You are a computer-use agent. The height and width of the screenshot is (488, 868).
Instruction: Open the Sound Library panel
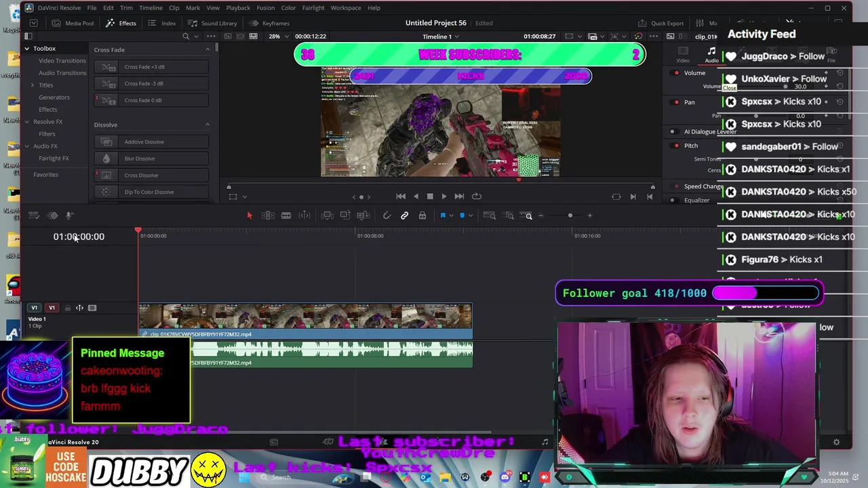pos(212,23)
